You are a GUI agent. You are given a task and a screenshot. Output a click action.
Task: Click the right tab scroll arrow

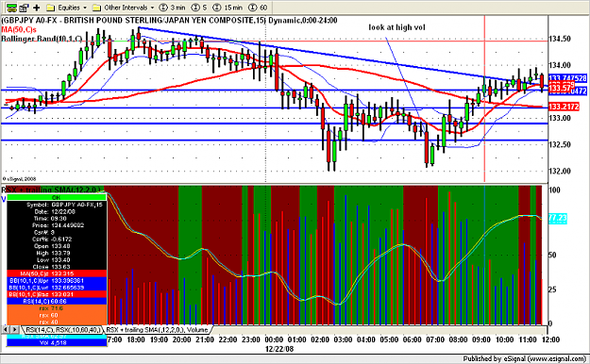click(x=14, y=329)
